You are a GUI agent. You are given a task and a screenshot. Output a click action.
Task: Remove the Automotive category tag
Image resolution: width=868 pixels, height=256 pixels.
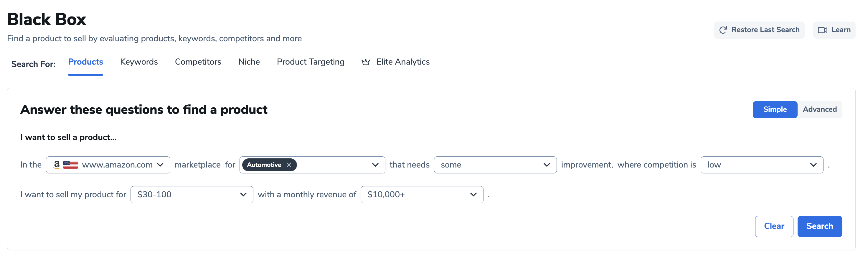point(289,165)
